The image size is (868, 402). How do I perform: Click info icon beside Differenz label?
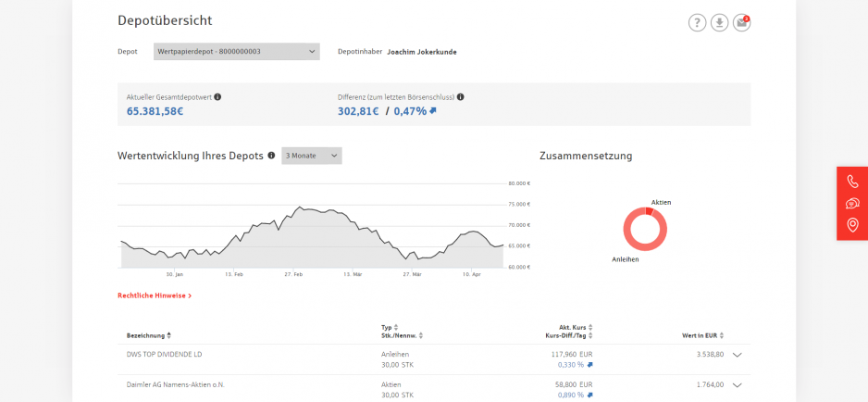(461, 96)
